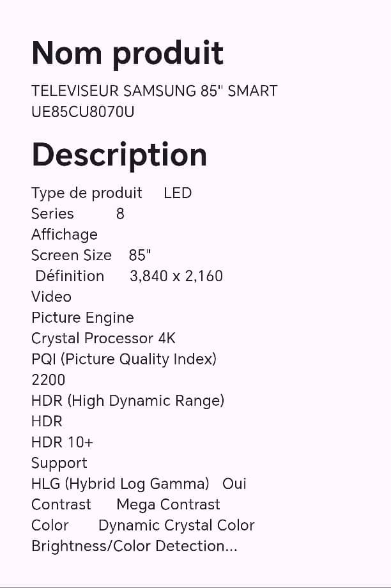Expand truncated 'Brightness/Color Detection...' text
Screen dimensions: 391x588
(x=135, y=546)
